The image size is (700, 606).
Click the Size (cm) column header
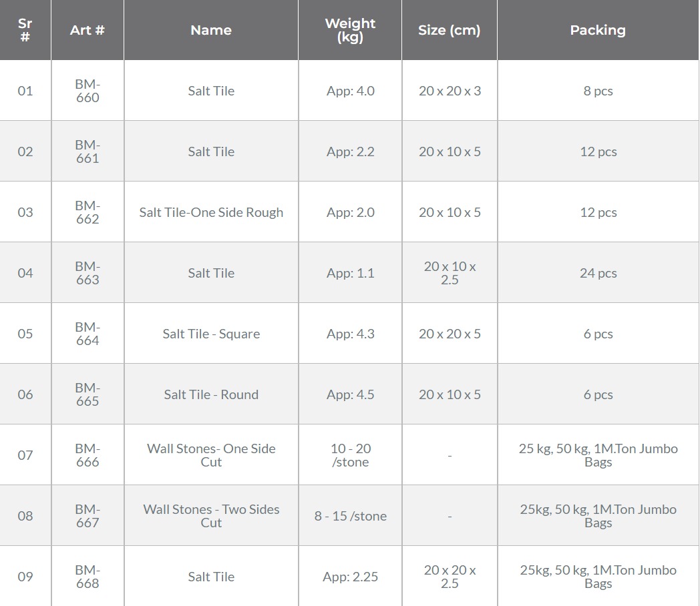[x=450, y=30]
